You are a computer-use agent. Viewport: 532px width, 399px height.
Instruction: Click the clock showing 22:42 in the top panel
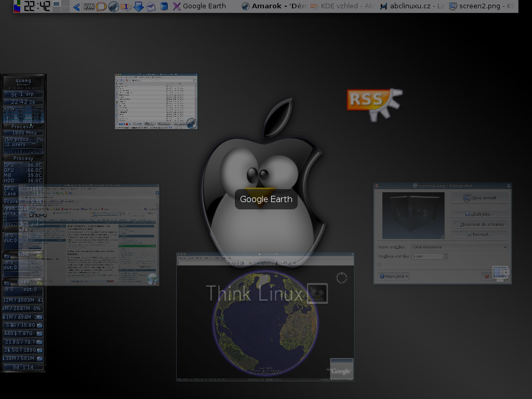click(36, 6)
